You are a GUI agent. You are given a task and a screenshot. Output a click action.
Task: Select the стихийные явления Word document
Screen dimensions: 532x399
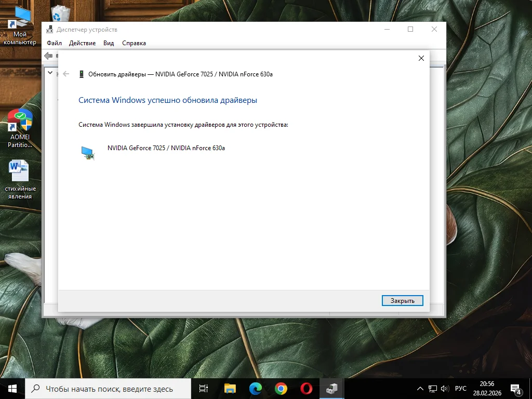click(x=20, y=179)
